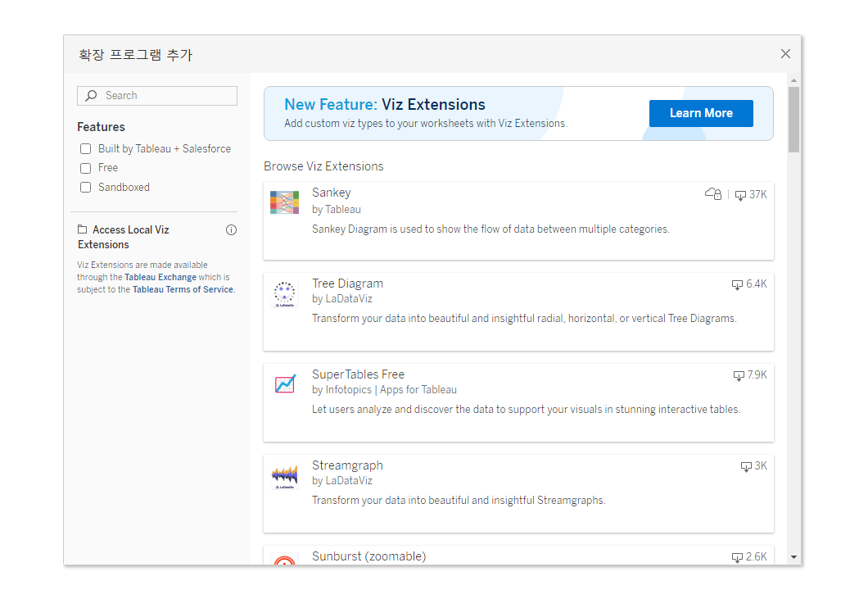Click the 'Browse Viz Extensions' heading
The image size is (868, 608).
pos(323,166)
